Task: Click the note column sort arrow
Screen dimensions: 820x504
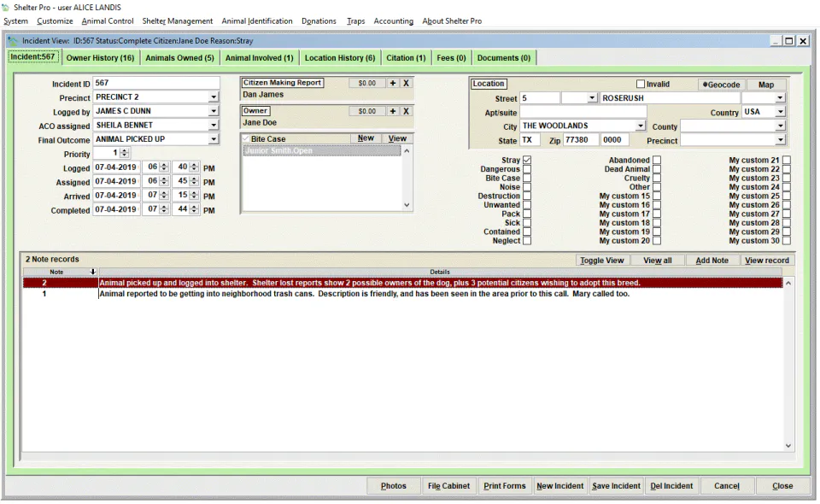Action: click(92, 272)
